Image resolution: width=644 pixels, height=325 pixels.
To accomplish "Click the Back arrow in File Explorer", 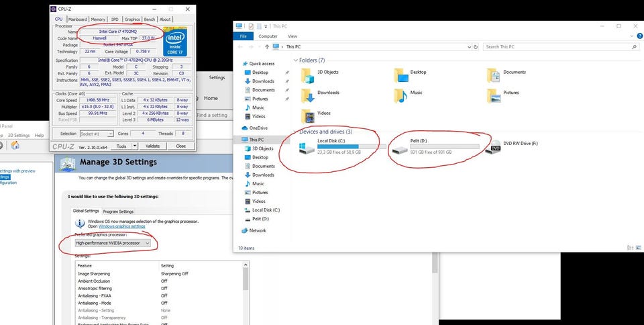I will (241, 47).
